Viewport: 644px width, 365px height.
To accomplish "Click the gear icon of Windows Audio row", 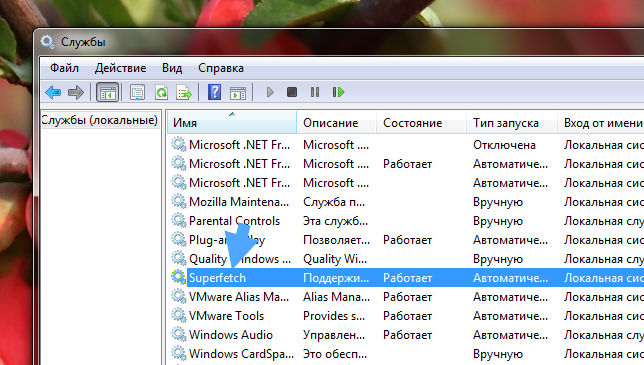I will (x=179, y=334).
